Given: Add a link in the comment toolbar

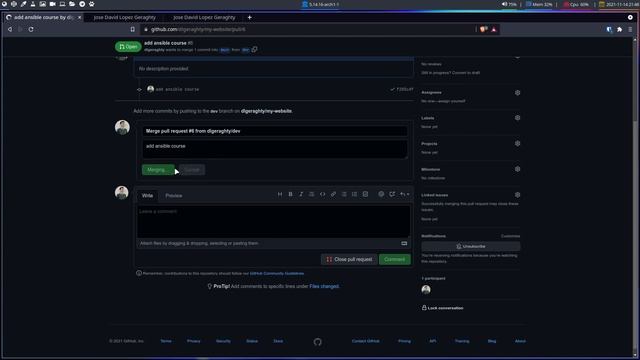Looking at the screenshot, I should tap(333, 194).
